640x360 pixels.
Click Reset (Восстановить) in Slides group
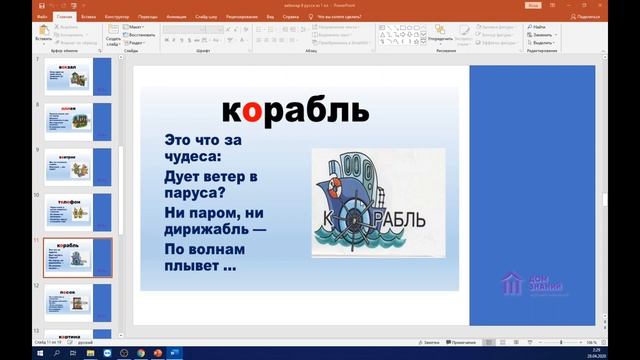139,35
